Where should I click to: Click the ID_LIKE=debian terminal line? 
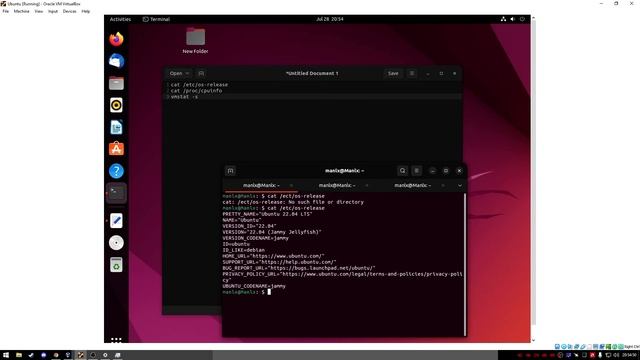tap(244, 250)
